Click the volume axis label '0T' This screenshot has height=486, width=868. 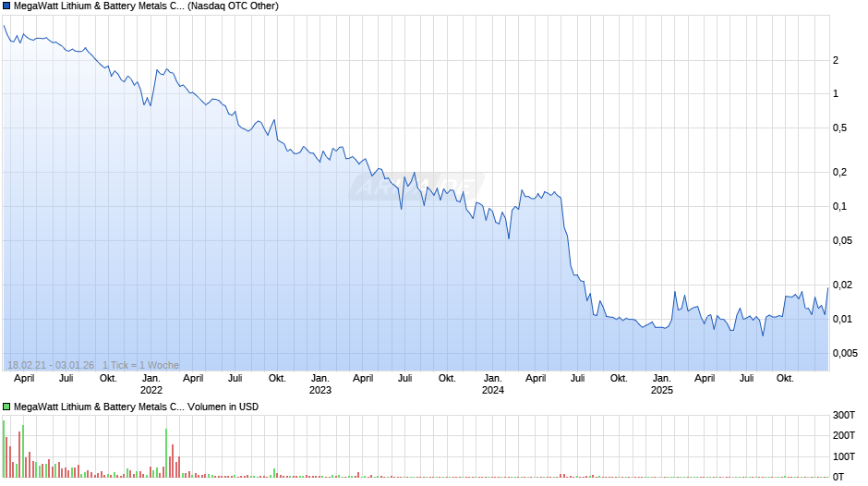[838, 477]
